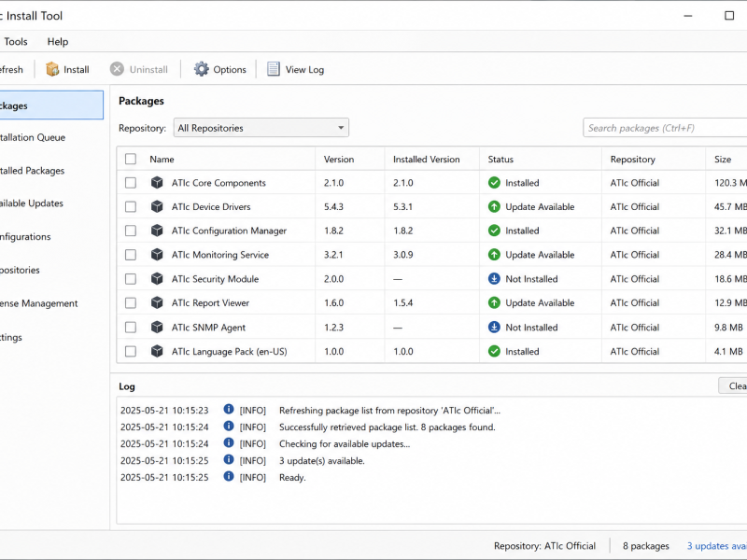Image resolution: width=747 pixels, height=560 pixels.
Task: Click the Clear log button
Action: (733, 385)
